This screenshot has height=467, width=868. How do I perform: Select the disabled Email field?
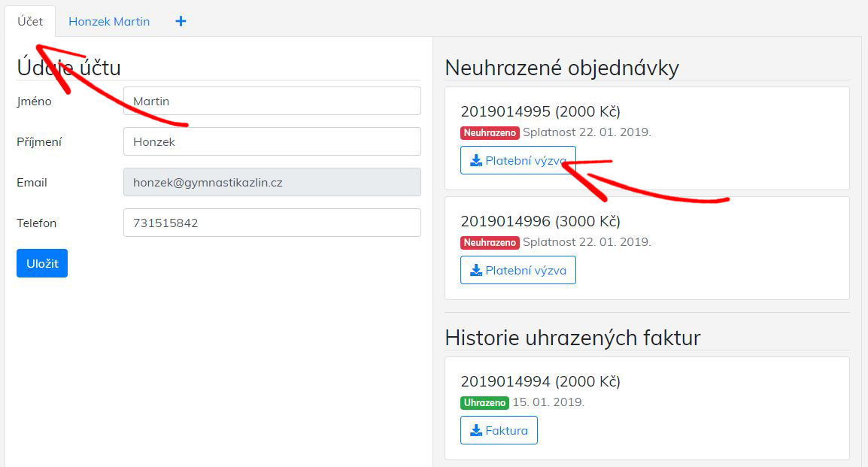click(x=272, y=182)
